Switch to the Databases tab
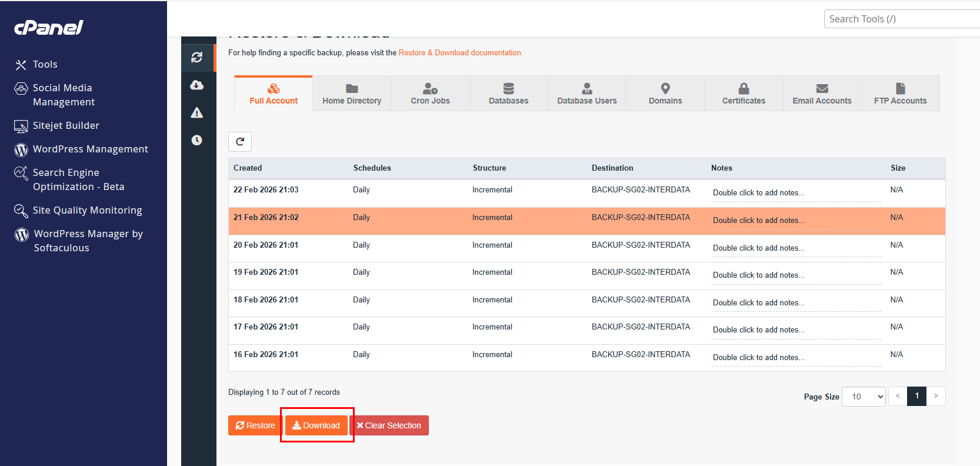This screenshot has width=980, height=466. [x=508, y=94]
